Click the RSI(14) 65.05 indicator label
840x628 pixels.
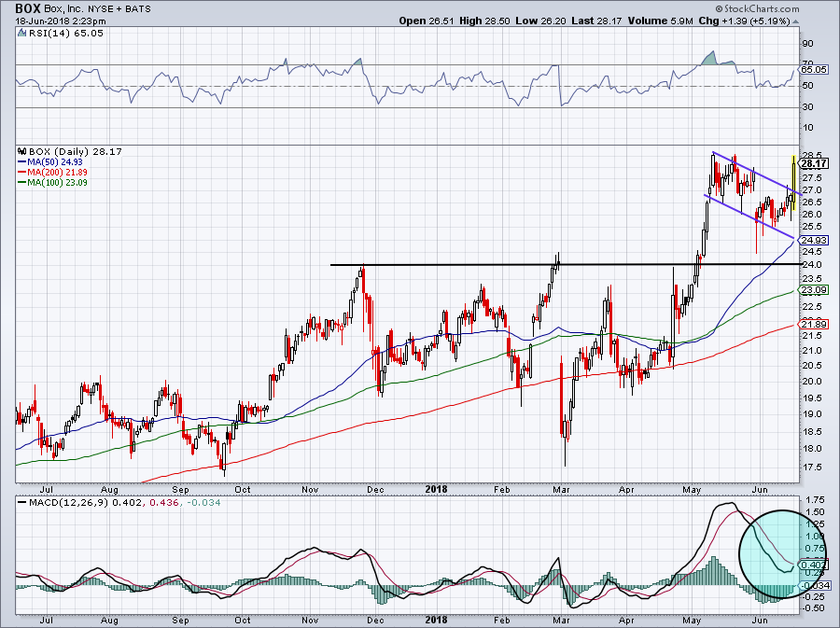[x=66, y=34]
